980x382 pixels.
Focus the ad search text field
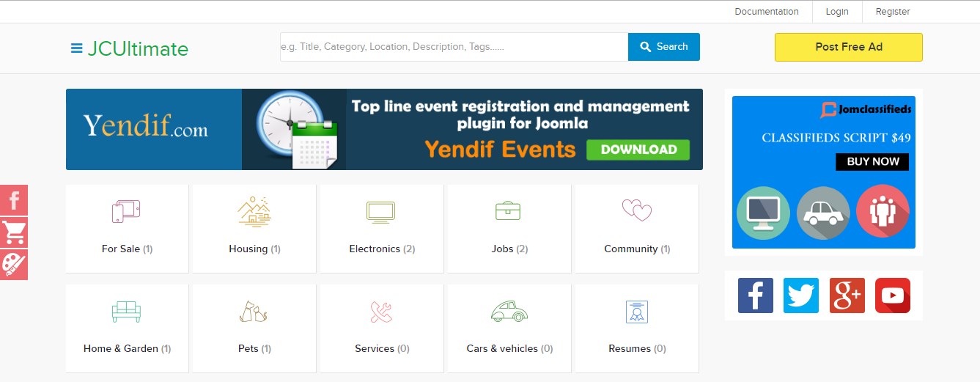[454, 47]
